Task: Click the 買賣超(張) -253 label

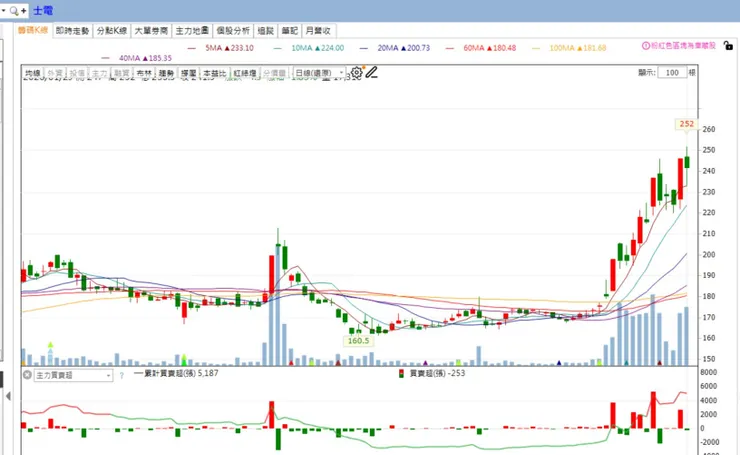Action: (437, 373)
